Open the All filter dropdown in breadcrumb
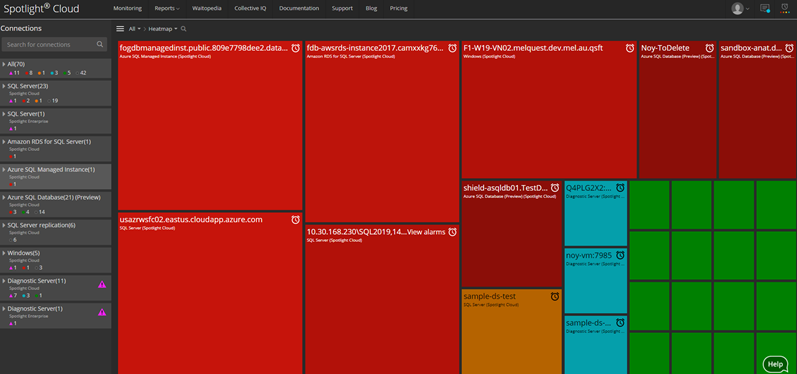797x374 pixels. point(134,29)
